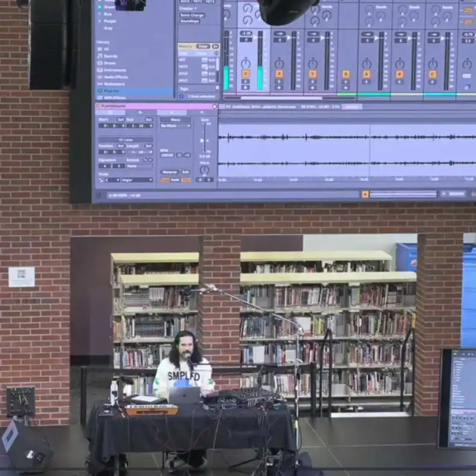Image resolution: width=476 pixels, height=476 pixels.
Task: Select the Drums library category
Action: 110,63
